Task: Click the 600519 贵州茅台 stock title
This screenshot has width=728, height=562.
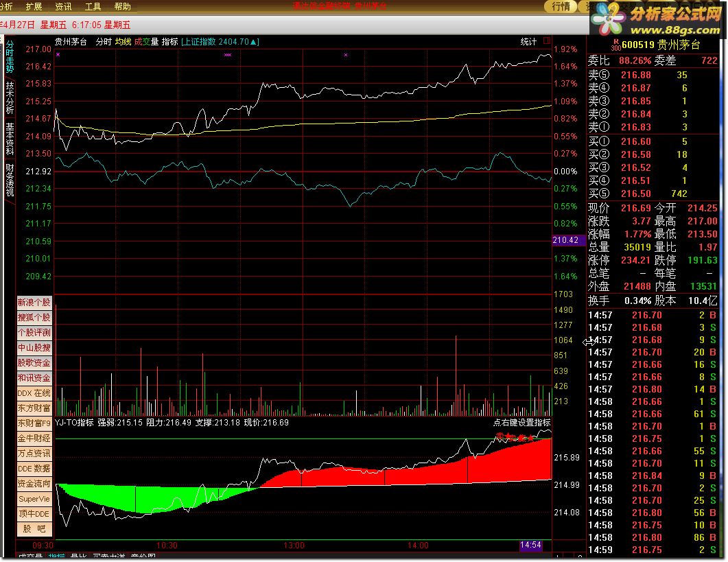Action: coord(661,45)
